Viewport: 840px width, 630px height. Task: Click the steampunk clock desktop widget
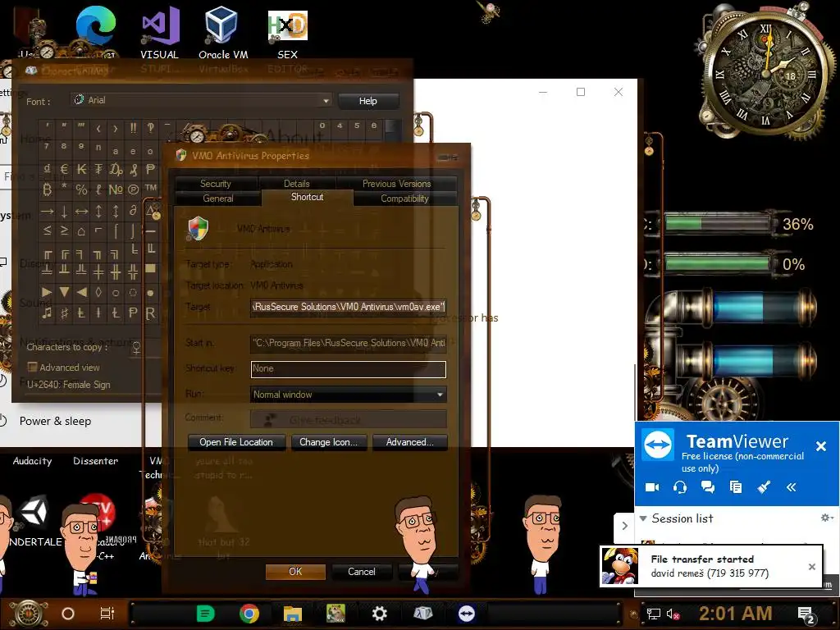click(766, 72)
